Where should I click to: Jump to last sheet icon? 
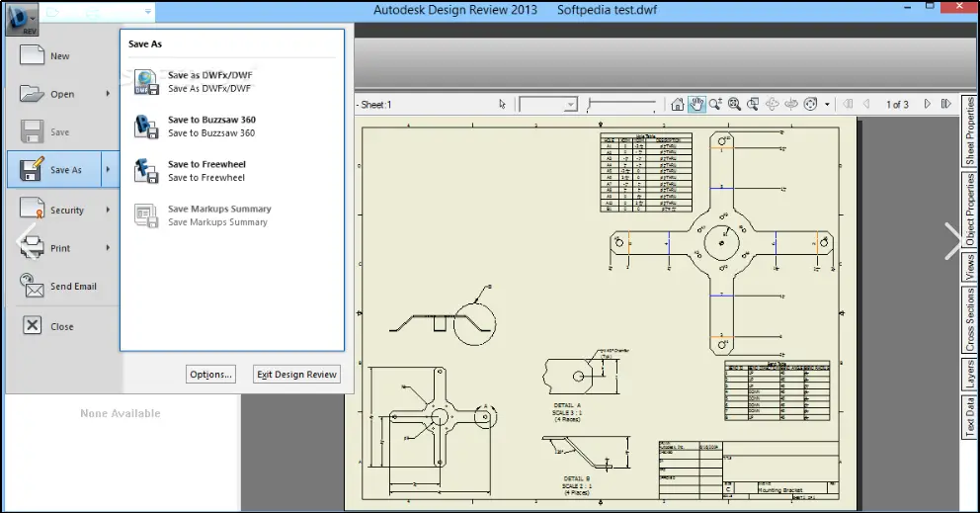click(x=946, y=104)
